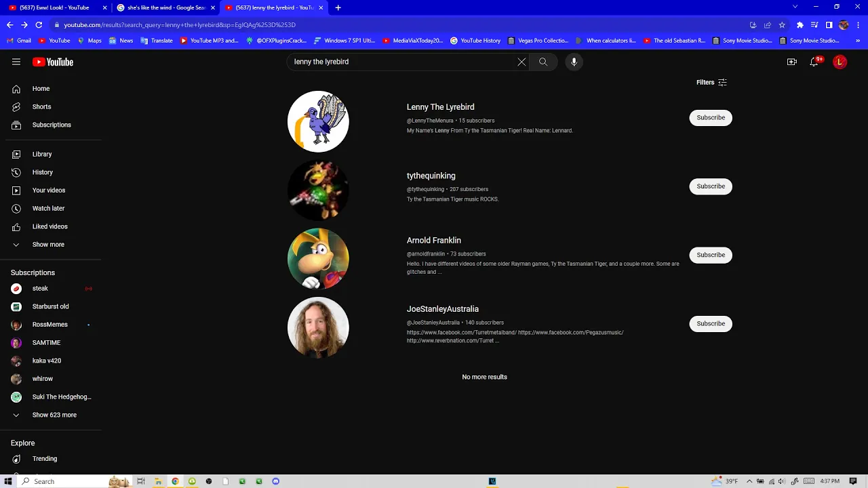
Task: Open Liked videos in the sidebar
Action: 51,226
